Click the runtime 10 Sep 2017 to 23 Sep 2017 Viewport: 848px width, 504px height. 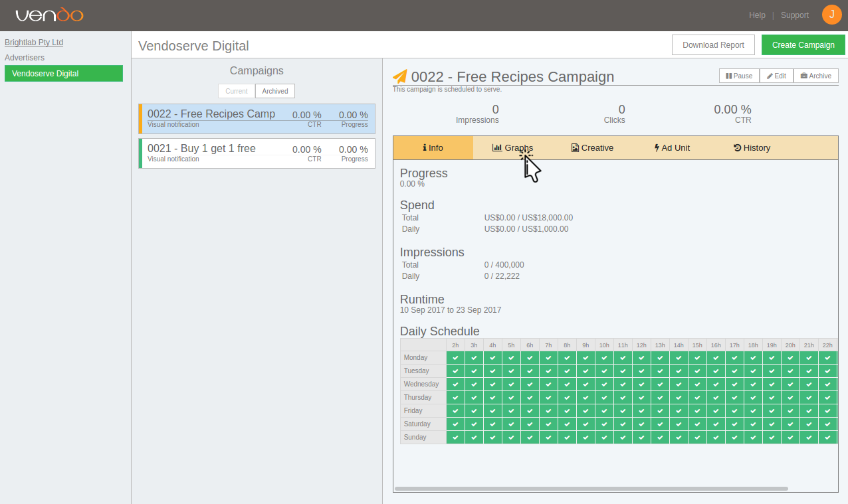point(451,310)
